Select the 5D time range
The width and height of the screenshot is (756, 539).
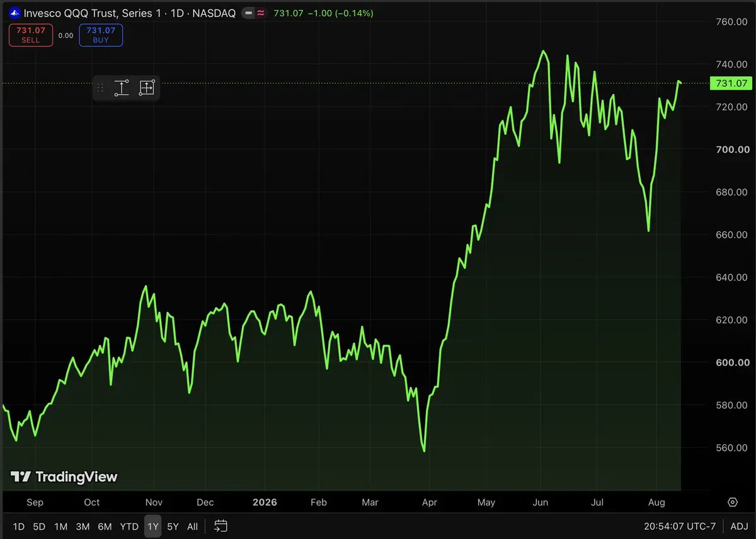click(39, 526)
